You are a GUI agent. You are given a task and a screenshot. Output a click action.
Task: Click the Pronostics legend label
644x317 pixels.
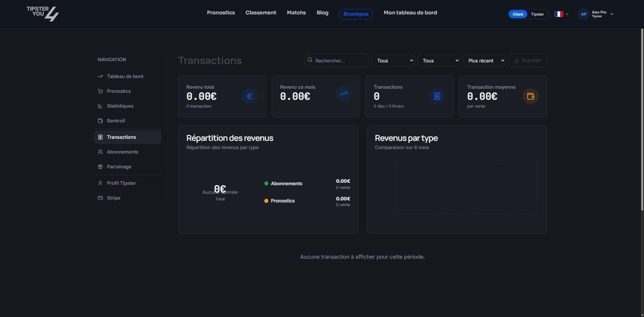point(283,201)
